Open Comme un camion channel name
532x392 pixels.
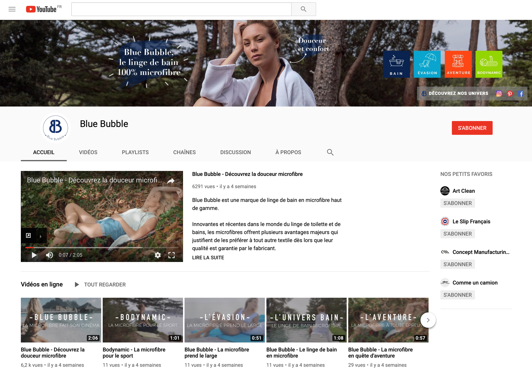point(475,283)
